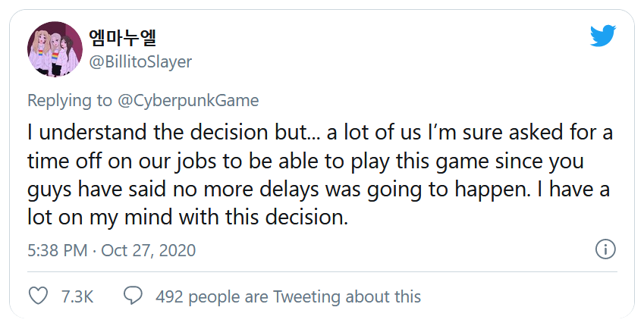
Task: Click the display name 엠마누엘
Action: (x=123, y=38)
